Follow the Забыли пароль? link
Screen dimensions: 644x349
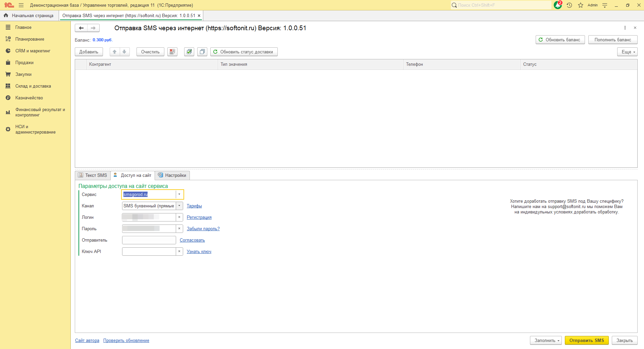pyautogui.click(x=203, y=229)
